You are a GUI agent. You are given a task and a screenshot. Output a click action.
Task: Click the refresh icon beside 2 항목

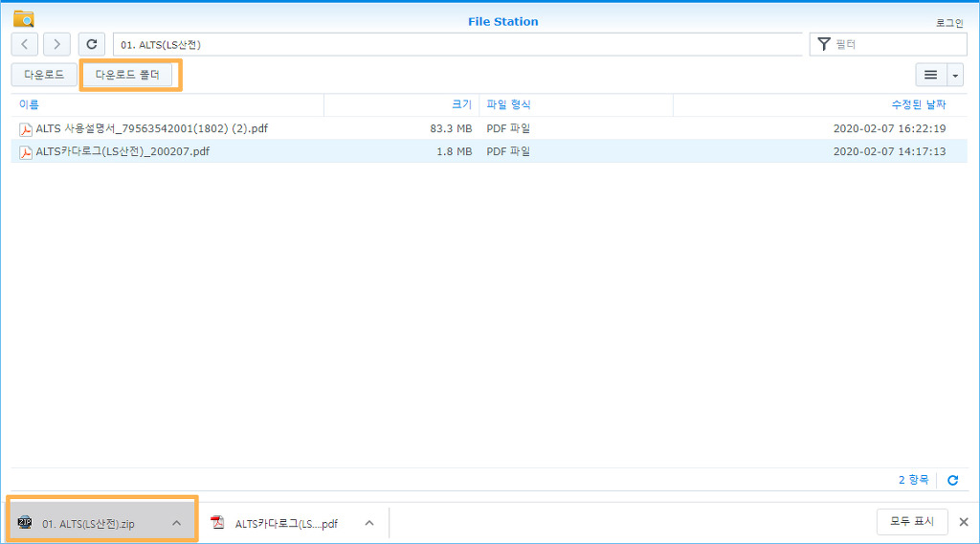pos(952,480)
